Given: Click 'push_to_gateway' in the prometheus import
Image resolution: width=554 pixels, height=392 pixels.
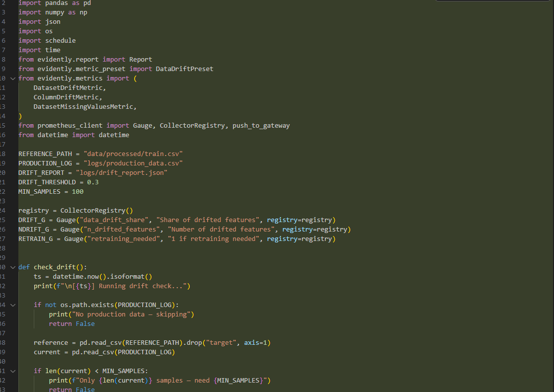Looking at the screenshot, I should [x=261, y=125].
